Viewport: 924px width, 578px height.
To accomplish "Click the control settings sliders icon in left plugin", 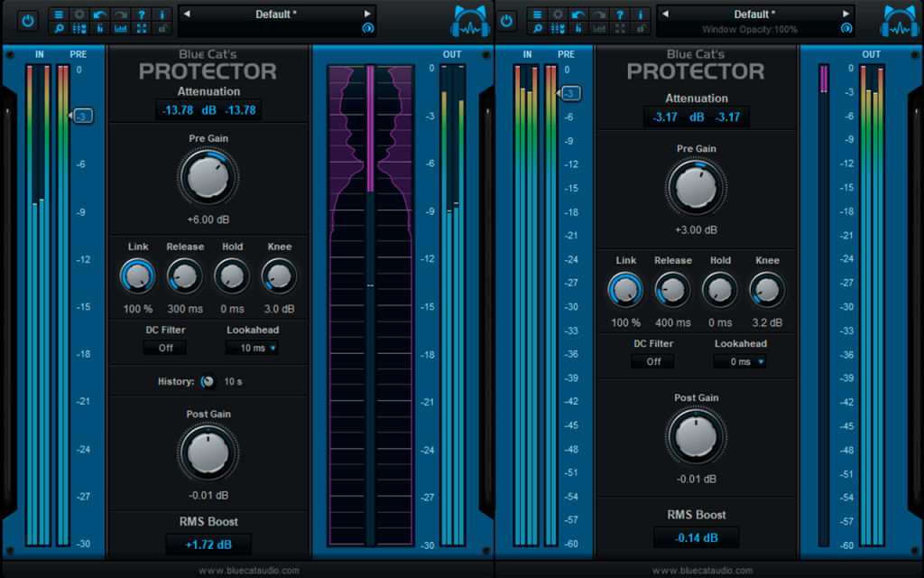I will tap(79, 28).
